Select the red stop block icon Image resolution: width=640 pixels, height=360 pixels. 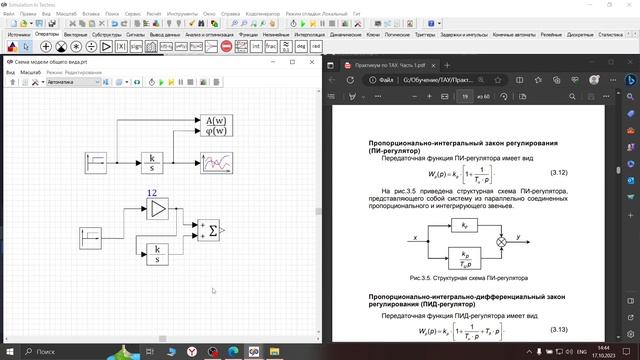point(226,47)
